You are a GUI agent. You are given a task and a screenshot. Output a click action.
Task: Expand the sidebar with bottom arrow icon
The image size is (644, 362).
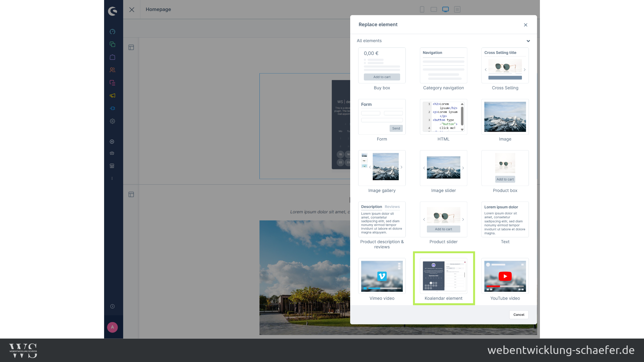112,306
